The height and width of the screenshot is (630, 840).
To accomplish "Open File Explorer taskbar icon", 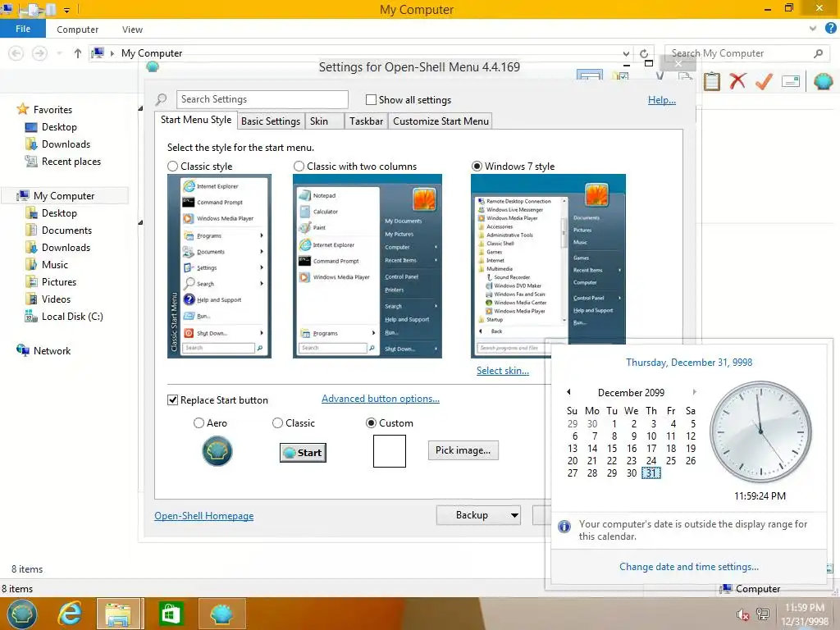I will pyautogui.click(x=119, y=614).
